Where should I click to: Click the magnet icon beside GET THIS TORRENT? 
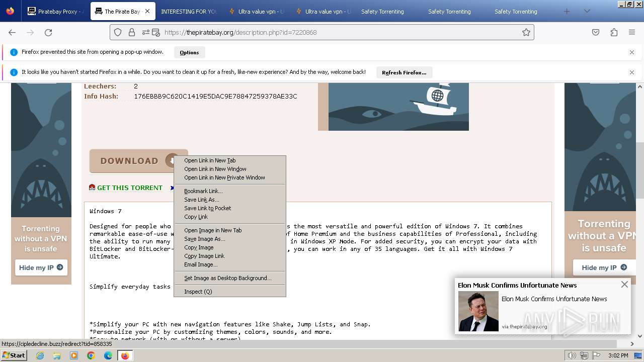coord(92,187)
